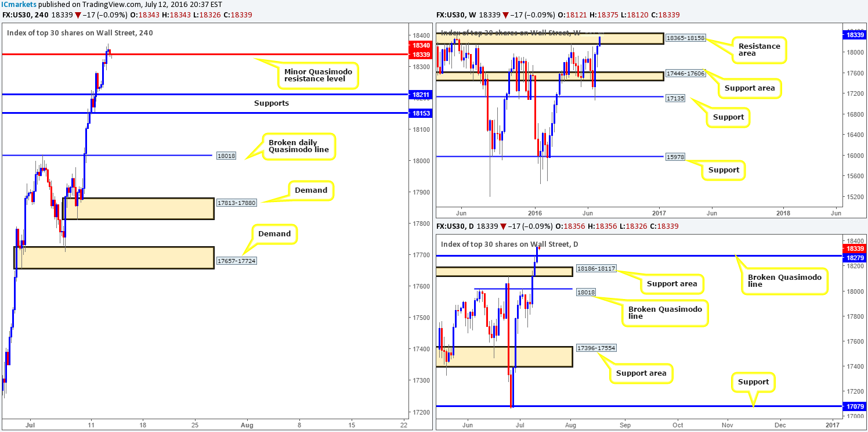Click the 17813-17880 zone price label

[x=238, y=202]
